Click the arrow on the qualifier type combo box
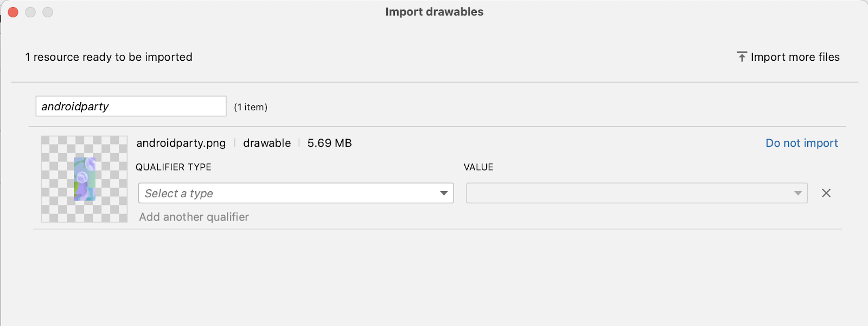Viewport: 868px width, 326px height. pos(444,193)
